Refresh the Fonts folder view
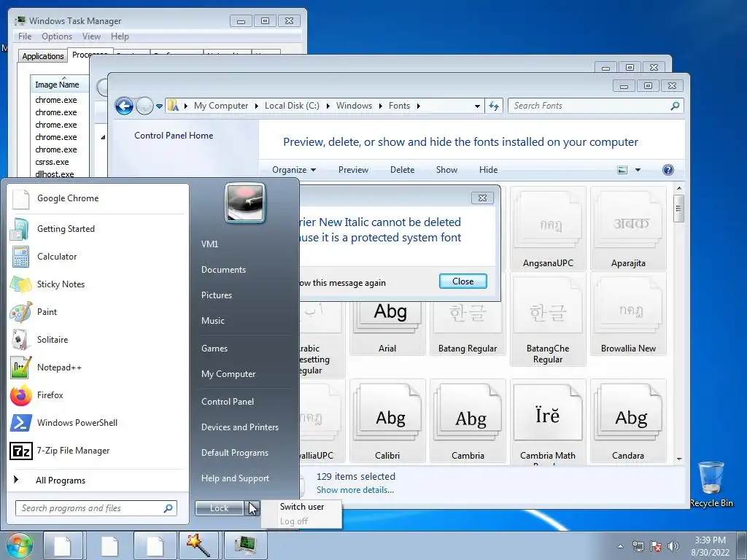Viewport: 747px width, 560px height. coord(494,106)
